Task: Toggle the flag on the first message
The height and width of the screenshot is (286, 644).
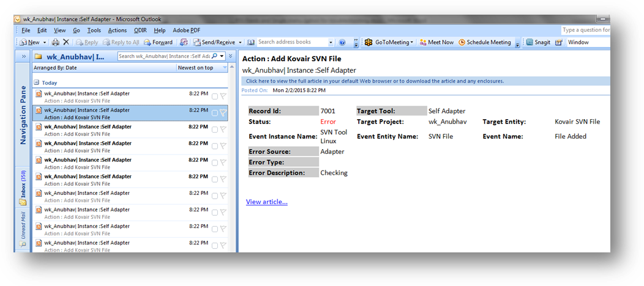Action: pos(223,96)
